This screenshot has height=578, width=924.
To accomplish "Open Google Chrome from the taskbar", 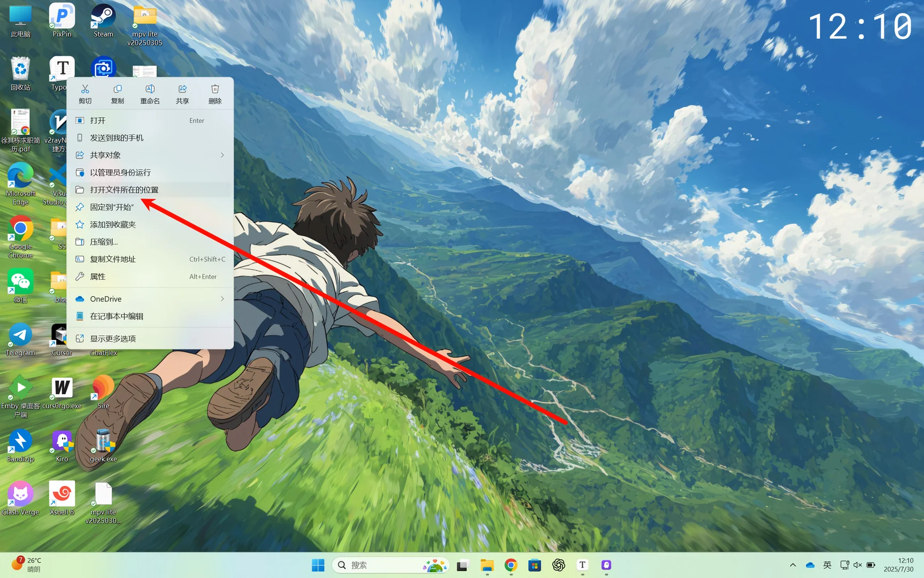I will pos(511,565).
